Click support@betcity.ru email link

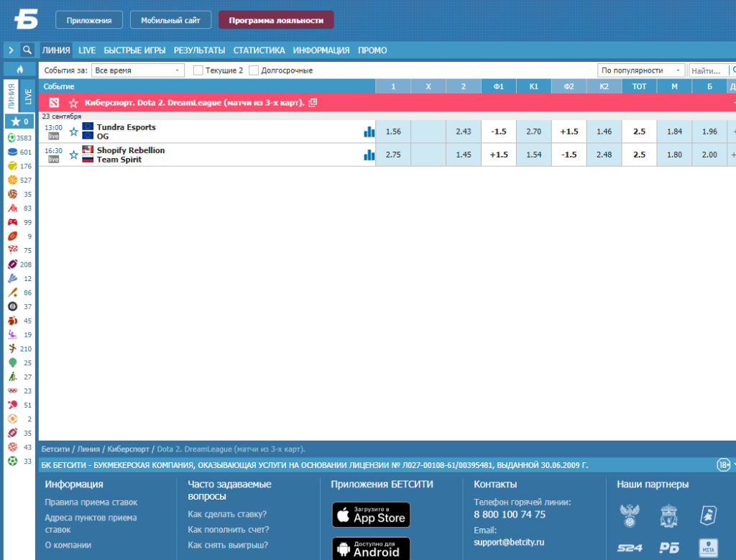point(509,542)
